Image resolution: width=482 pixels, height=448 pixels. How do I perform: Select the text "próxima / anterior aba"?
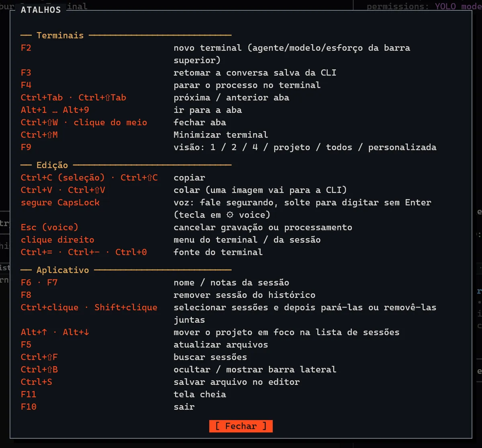click(x=231, y=98)
